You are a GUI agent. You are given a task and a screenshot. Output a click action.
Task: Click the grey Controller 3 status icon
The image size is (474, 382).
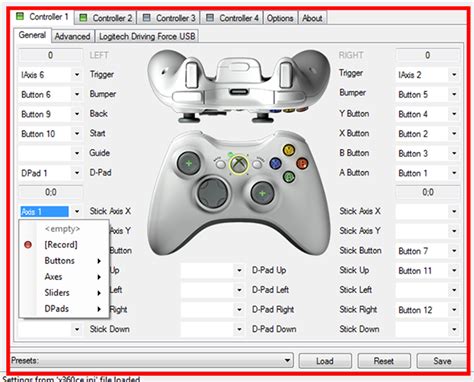pos(146,17)
